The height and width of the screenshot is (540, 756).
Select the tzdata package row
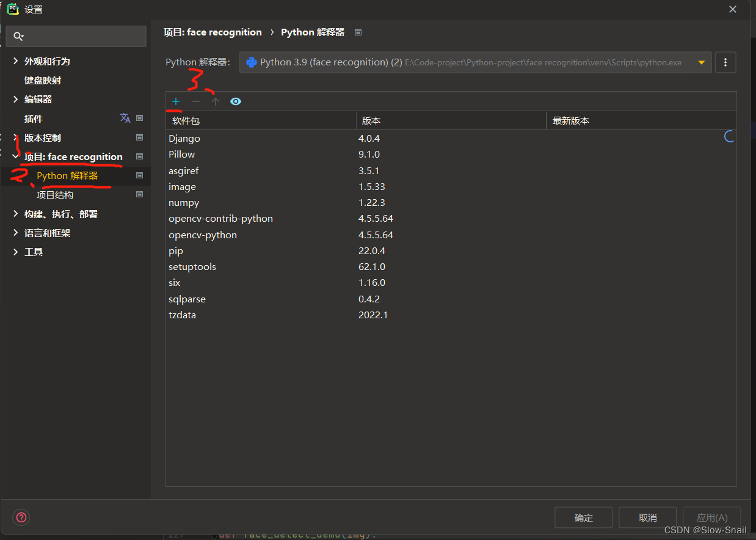[451, 315]
